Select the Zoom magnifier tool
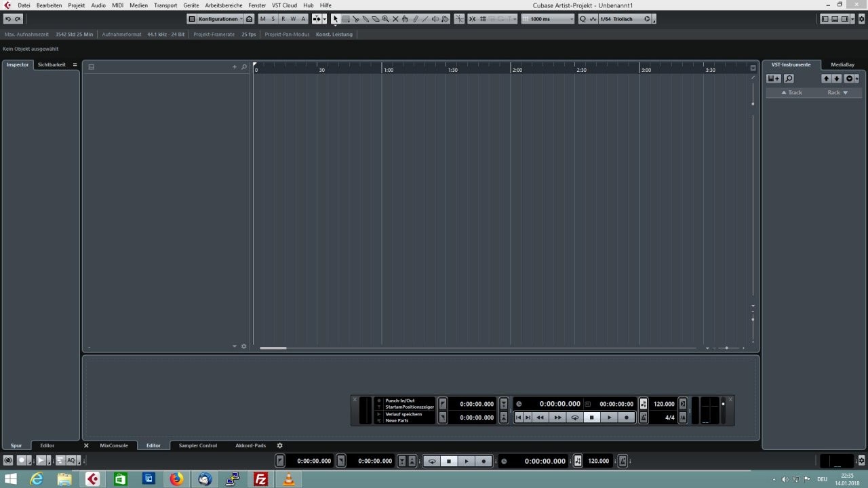This screenshot has width=868, height=488. 385,19
